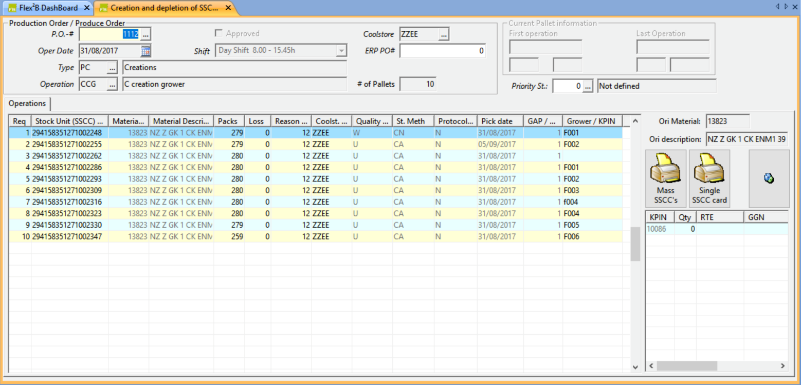Click the Flex2B DashBoard tab icon
Viewport: 801px width, 385px height.
coord(12,8)
